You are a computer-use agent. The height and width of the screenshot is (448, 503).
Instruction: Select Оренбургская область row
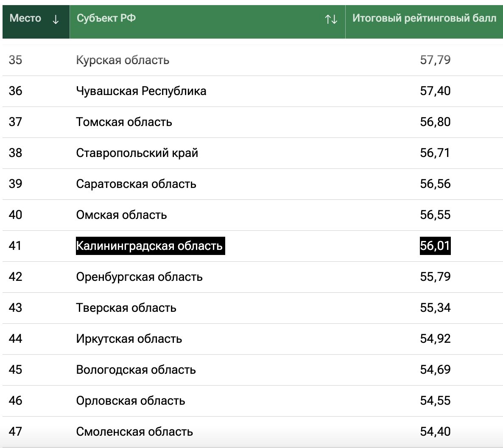[x=139, y=277]
